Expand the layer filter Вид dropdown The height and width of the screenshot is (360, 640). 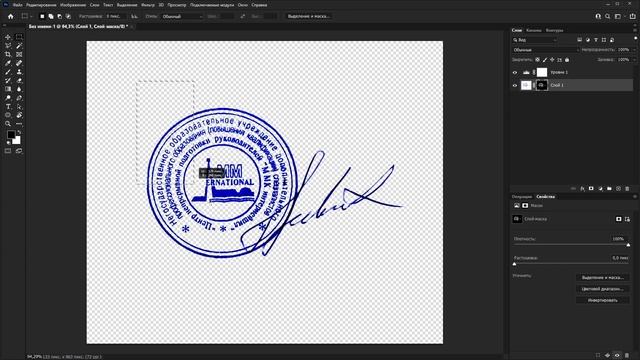(x=535, y=40)
